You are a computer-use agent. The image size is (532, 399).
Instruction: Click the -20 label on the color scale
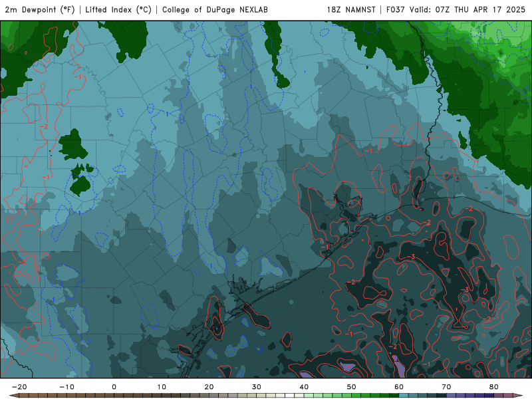tap(19, 387)
